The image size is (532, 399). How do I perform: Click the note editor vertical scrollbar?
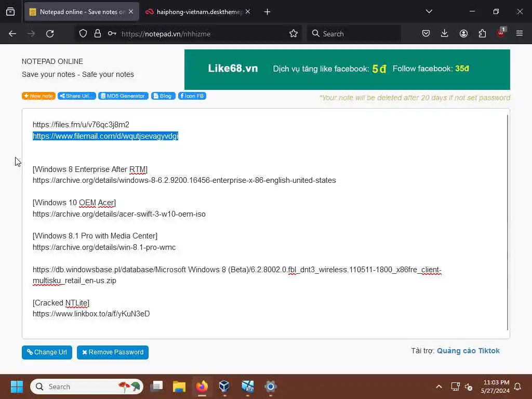[x=508, y=222]
